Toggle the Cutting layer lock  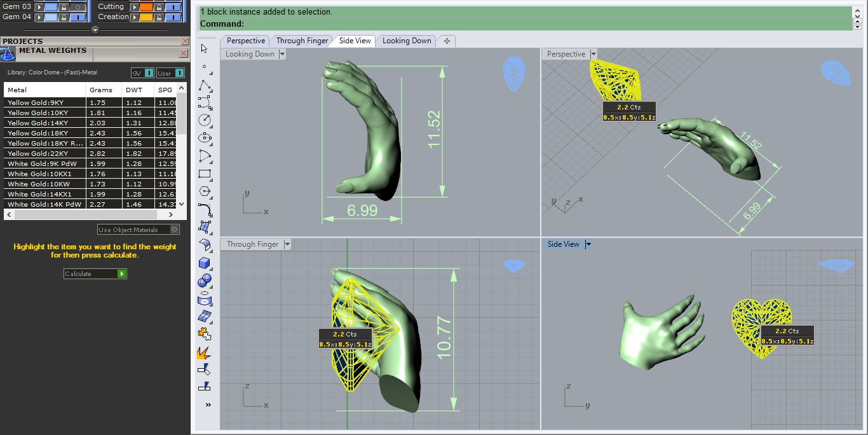pos(159,7)
